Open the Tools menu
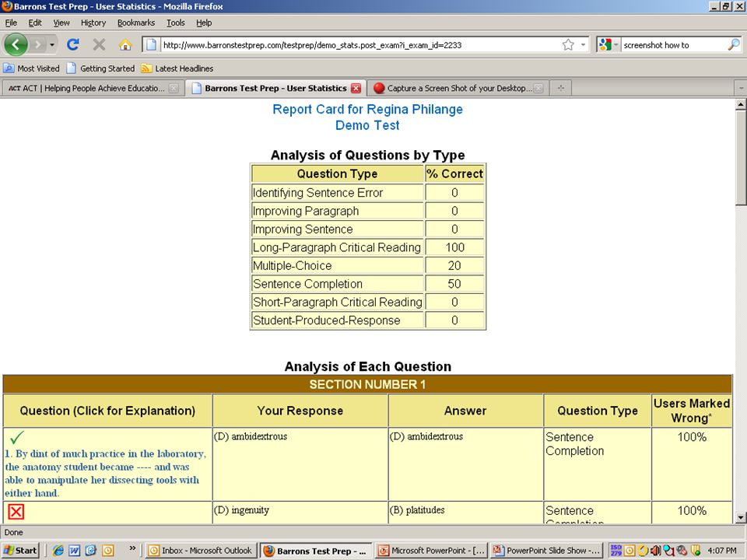Image resolution: width=747 pixels, height=560 pixels. pos(175,23)
